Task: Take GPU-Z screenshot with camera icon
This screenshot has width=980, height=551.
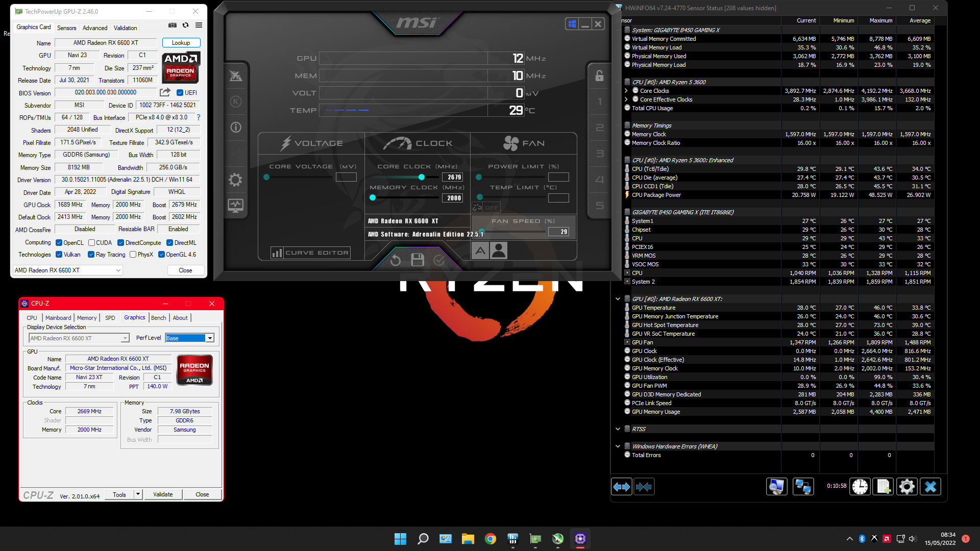Action: point(173,25)
